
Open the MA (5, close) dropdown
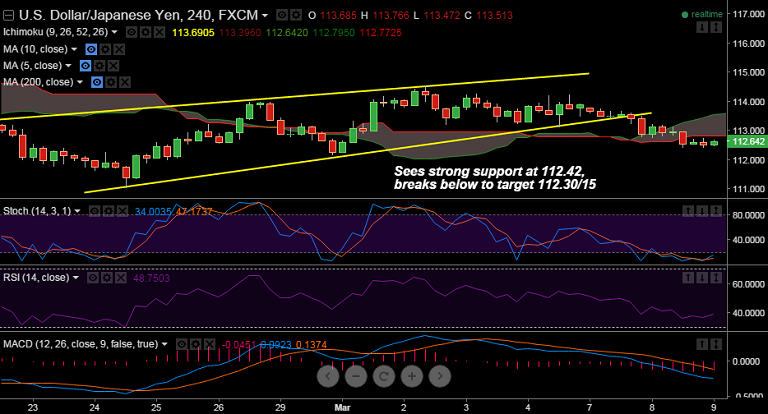pyautogui.click(x=68, y=66)
